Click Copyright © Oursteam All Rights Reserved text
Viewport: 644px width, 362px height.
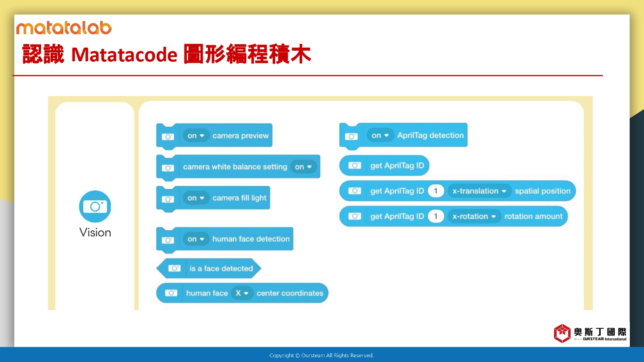tap(322, 355)
